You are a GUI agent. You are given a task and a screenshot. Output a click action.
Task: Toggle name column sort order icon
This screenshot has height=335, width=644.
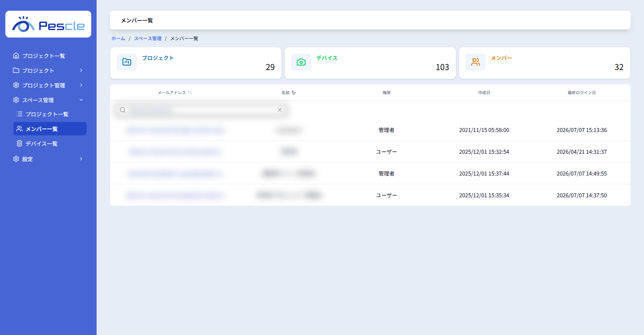coord(294,92)
